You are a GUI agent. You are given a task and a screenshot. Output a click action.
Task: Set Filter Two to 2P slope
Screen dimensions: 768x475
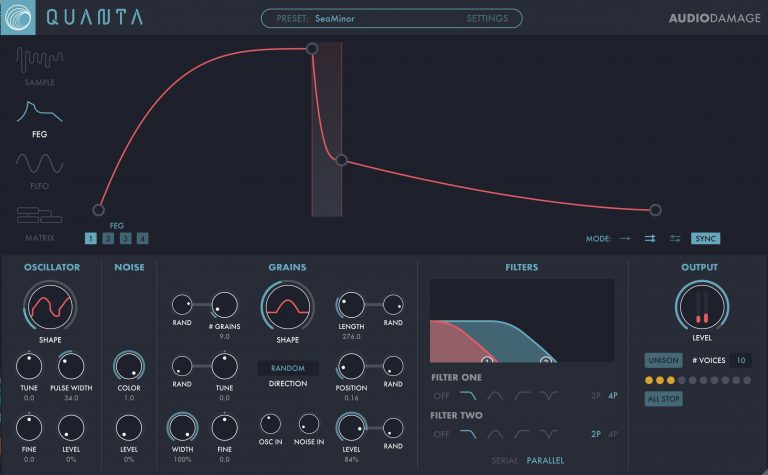pos(596,434)
